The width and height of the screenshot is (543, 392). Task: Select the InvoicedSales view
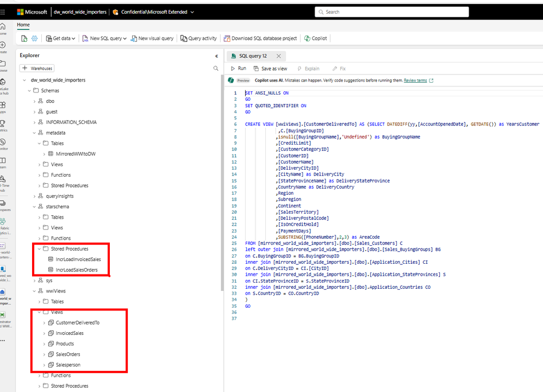[70, 333]
